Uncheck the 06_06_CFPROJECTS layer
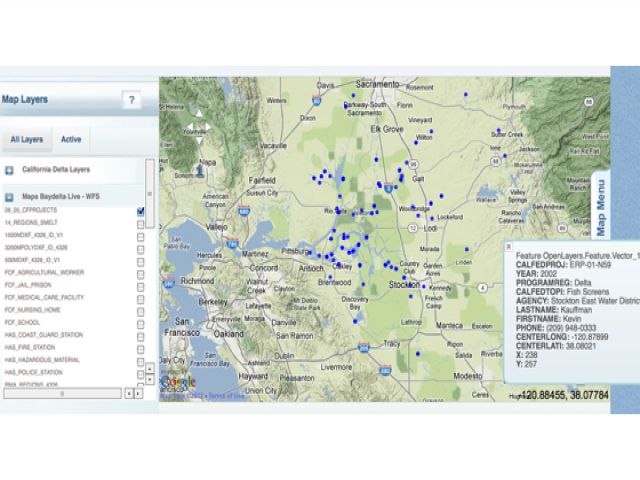The image size is (640, 480). point(140,211)
